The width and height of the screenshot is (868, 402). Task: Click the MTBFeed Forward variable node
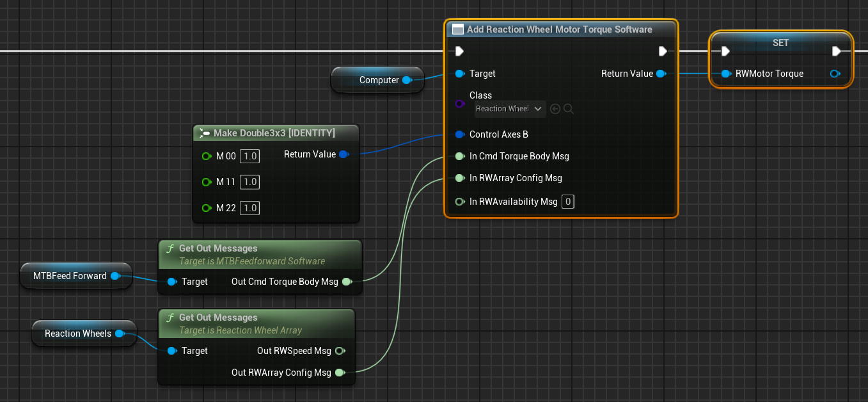click(70, 276)
